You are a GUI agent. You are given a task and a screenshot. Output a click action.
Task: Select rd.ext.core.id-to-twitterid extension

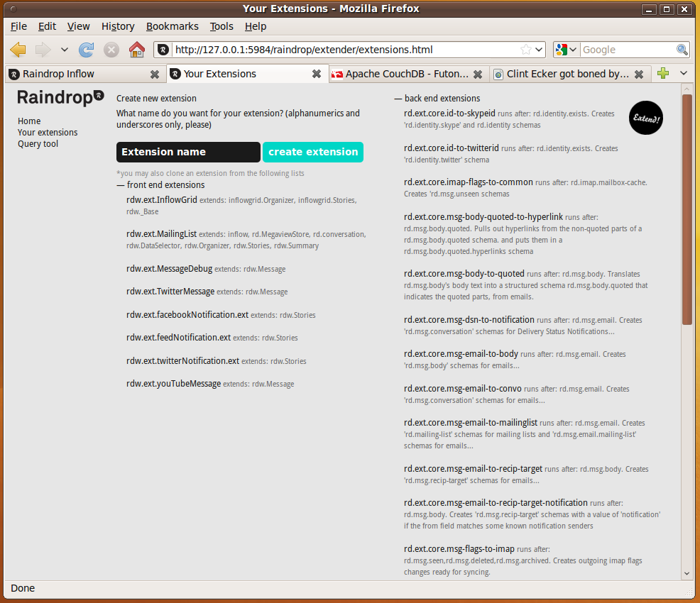(452, 148)
